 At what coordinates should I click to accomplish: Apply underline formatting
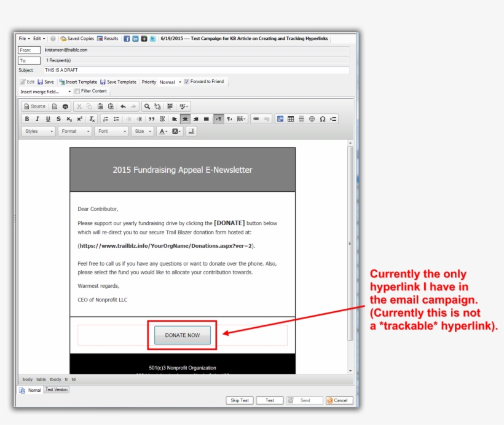pyautogui.click(x=48, y=118)
